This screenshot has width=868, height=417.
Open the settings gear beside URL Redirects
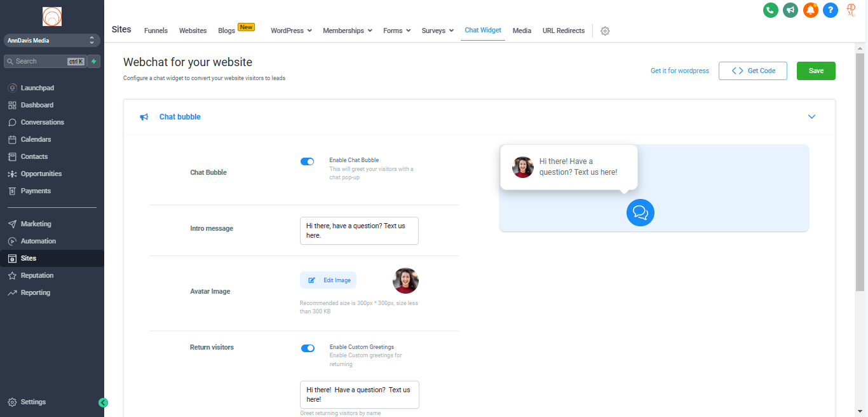pos(605,31)
